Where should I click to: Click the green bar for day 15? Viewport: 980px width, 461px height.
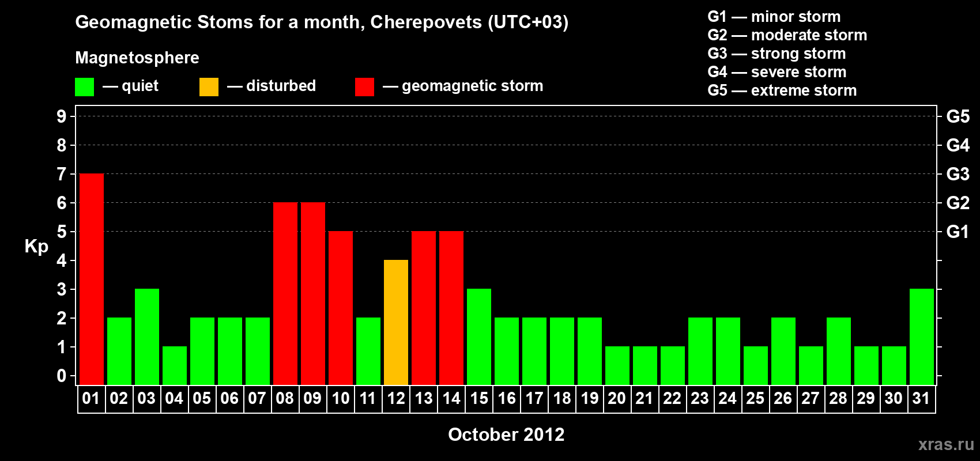coord(479,337)
